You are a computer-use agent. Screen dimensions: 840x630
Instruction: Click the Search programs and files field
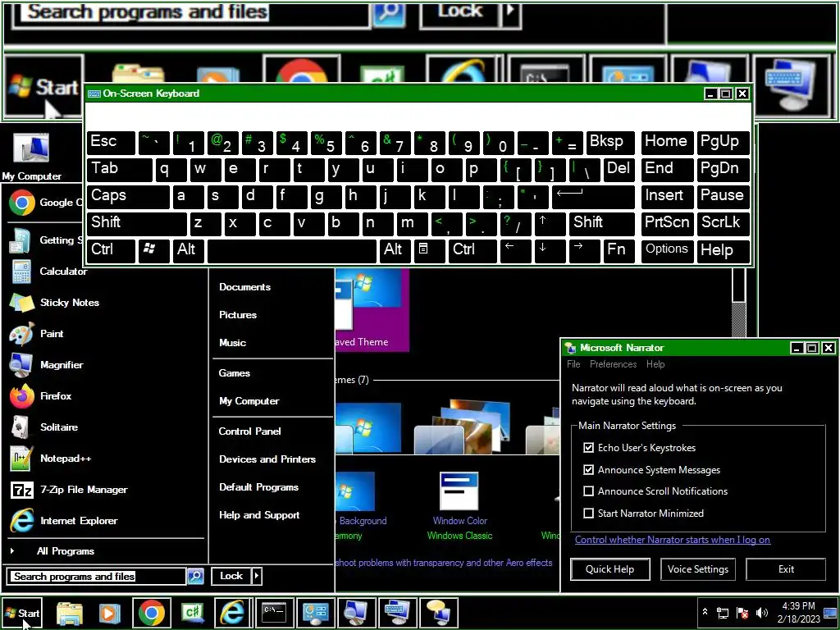click(x=97, y=577)
